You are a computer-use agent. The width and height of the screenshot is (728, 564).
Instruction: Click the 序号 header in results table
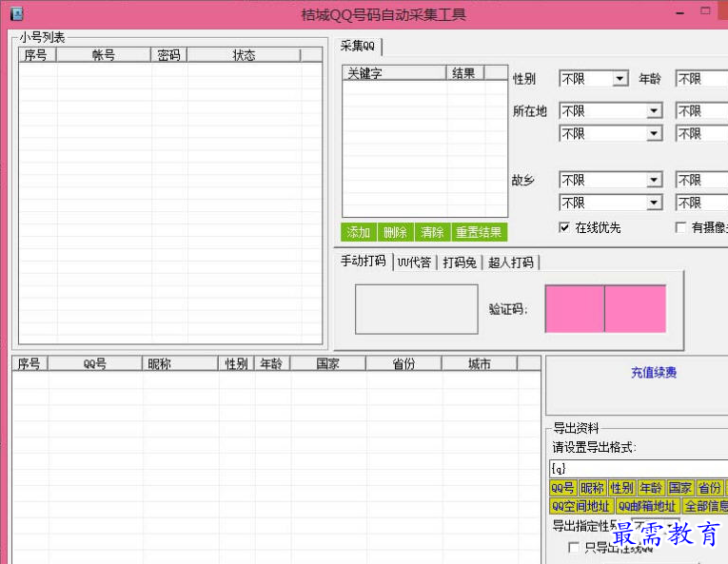tap(30, 363)
